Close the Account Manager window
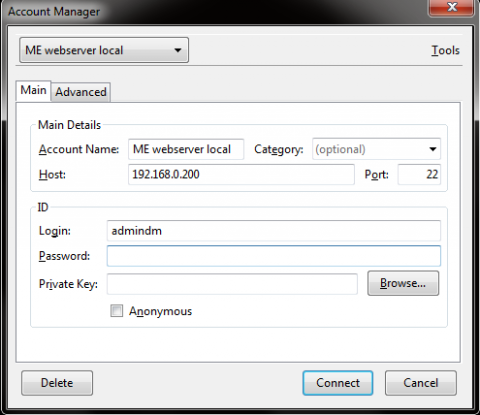The width and height of the screenshot is (480, 415). [452, 7]
